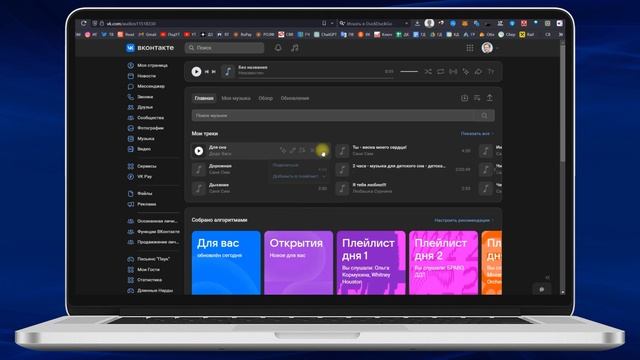
Task: Open Сервисы in the sidebar
Action: (142, 167)
